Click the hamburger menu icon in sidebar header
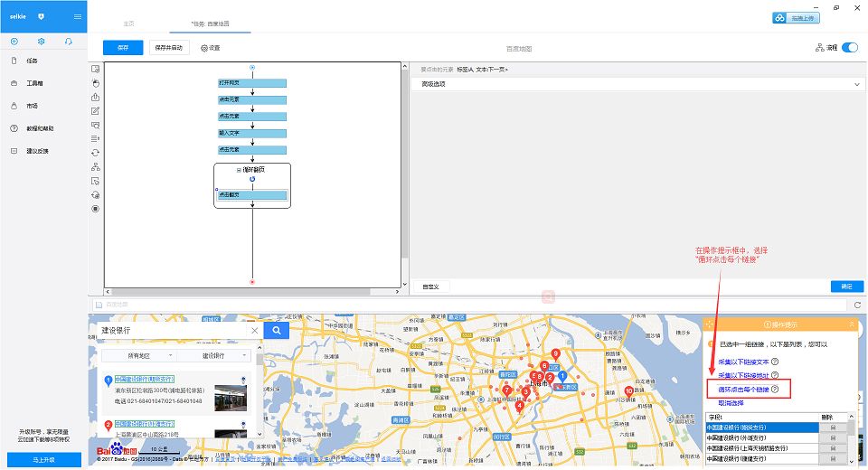This screenshot has width=868, height=470. (78, 16)
